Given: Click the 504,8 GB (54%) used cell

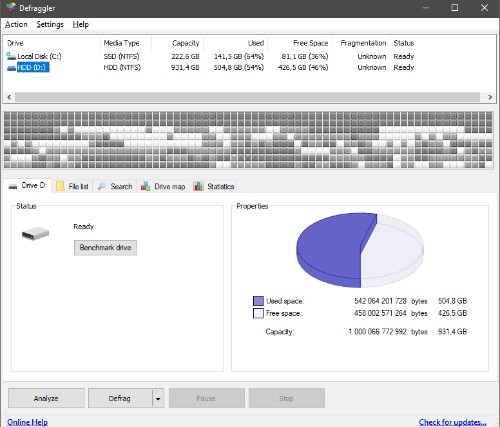Looking at the screenshot, I should (239, 68).
